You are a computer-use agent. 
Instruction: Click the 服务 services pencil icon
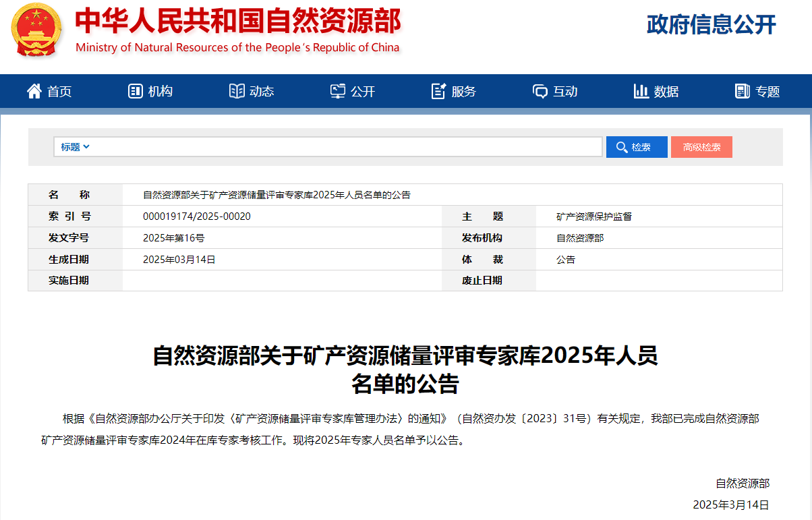pos(439,91)
